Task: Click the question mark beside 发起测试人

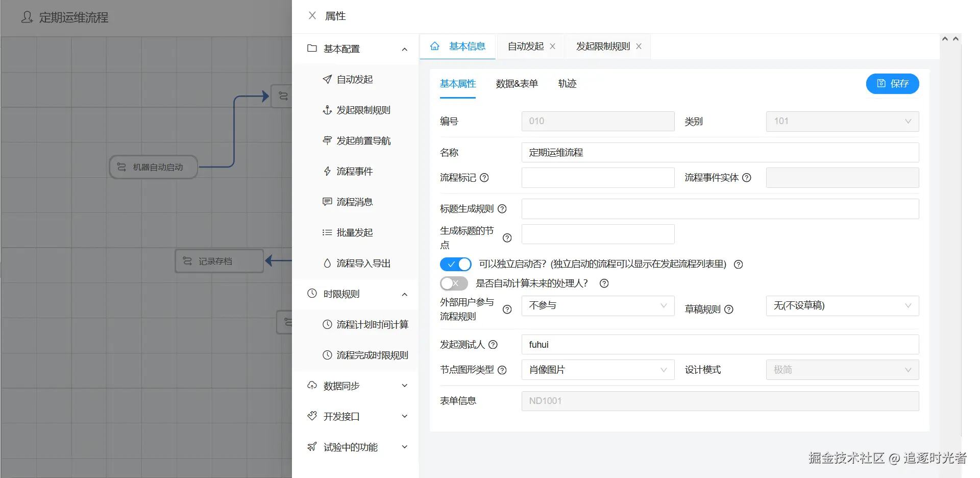Action: [x=493, y=345]
